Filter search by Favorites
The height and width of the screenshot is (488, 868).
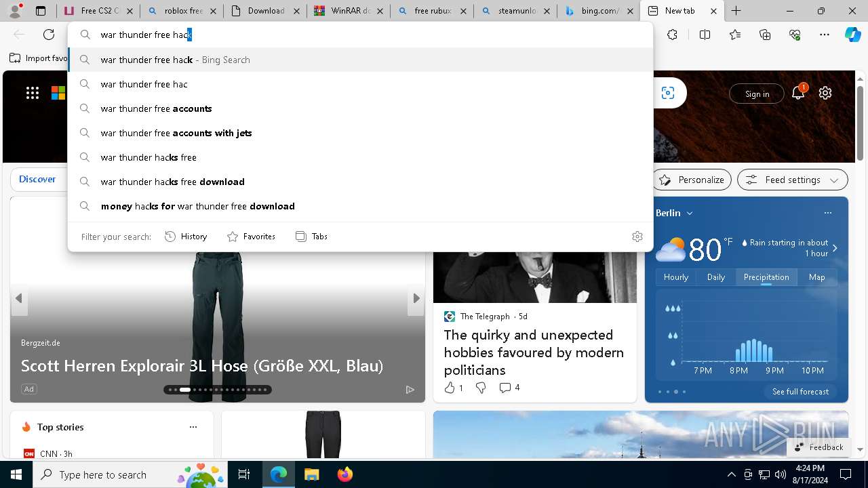click(x=251, y=237)
